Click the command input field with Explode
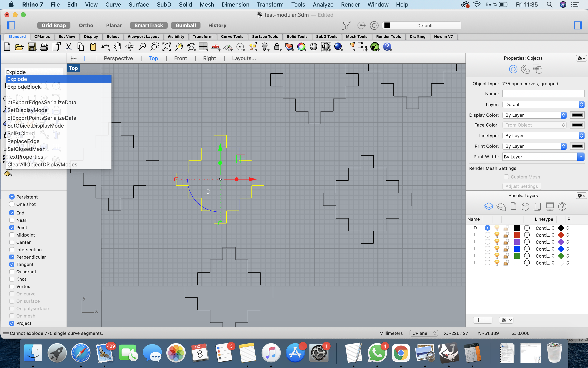Viewport: 588px width, 368px height. pos(34,72)
